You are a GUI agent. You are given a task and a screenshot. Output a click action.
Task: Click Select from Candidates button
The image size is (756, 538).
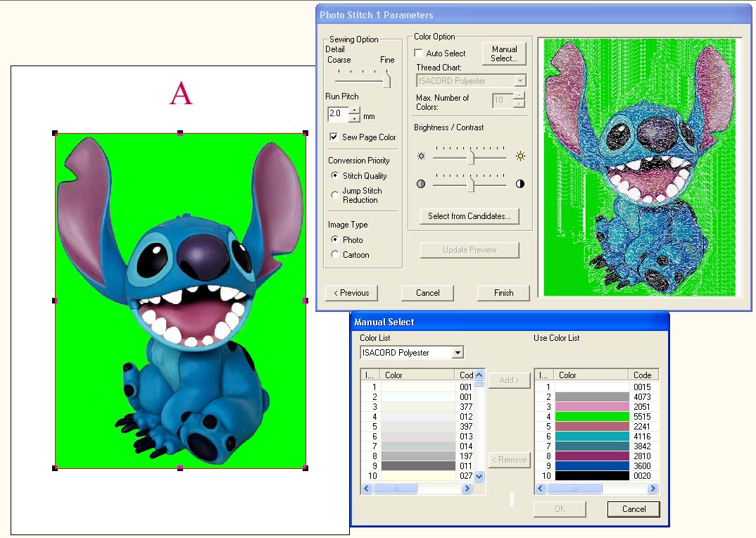pos(470,216)
